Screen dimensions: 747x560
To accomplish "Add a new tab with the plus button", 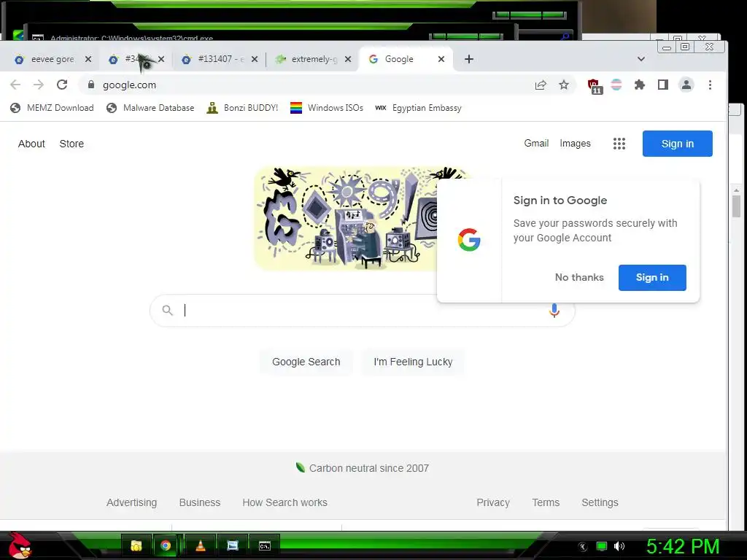I will point(469,59).
